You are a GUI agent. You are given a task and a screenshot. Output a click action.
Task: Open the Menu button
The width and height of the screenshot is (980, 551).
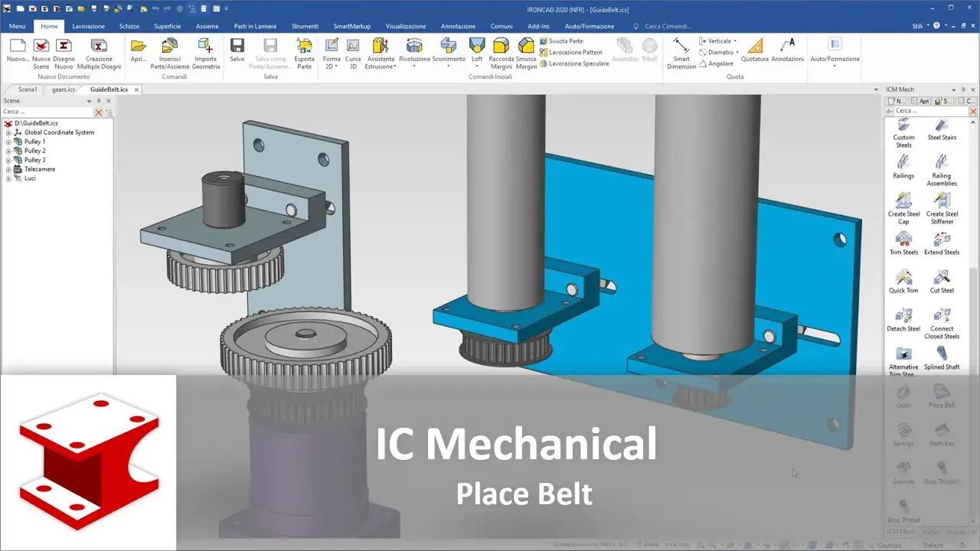click(17, 26)
